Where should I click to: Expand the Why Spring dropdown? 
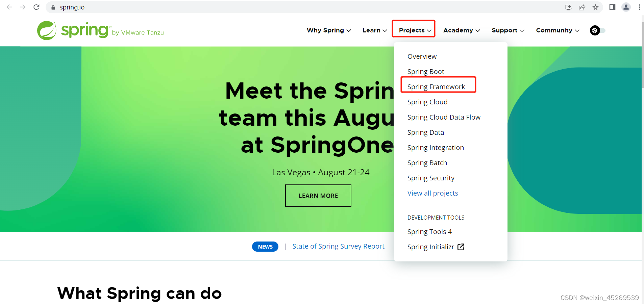[328, 30]
